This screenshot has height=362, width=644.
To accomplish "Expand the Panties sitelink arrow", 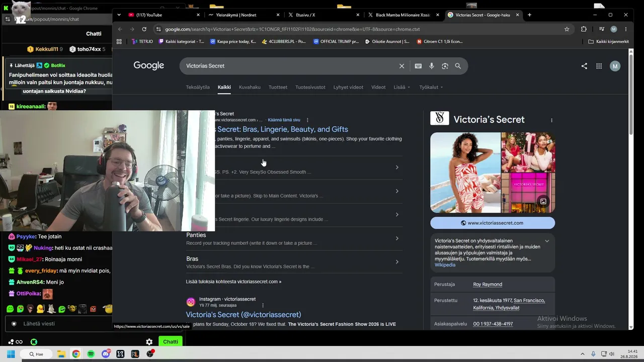I will (397, 238).
